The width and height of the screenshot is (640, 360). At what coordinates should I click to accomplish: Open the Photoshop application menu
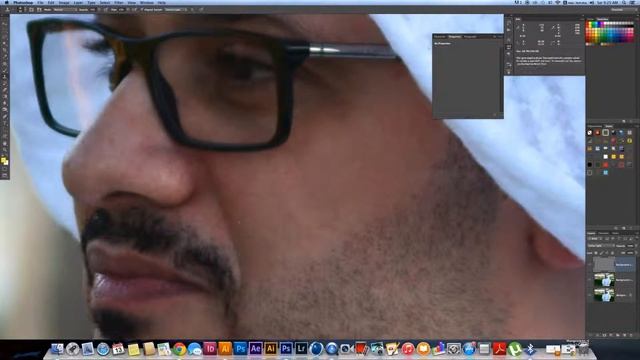tap(23, 2)
